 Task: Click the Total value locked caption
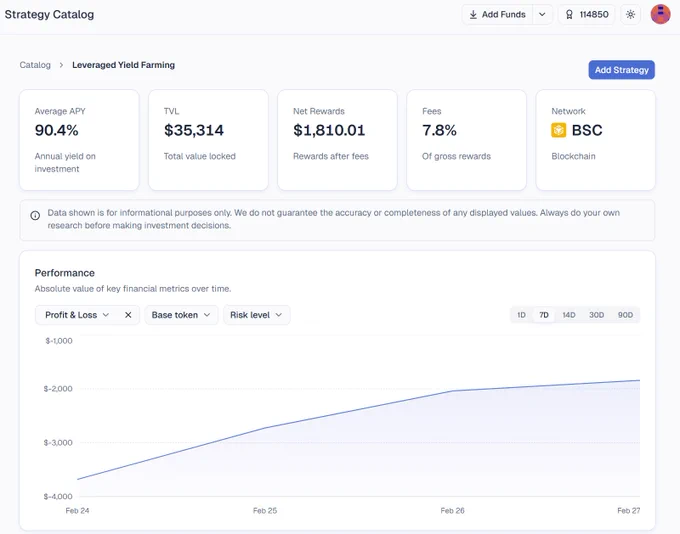coord(199,156)
